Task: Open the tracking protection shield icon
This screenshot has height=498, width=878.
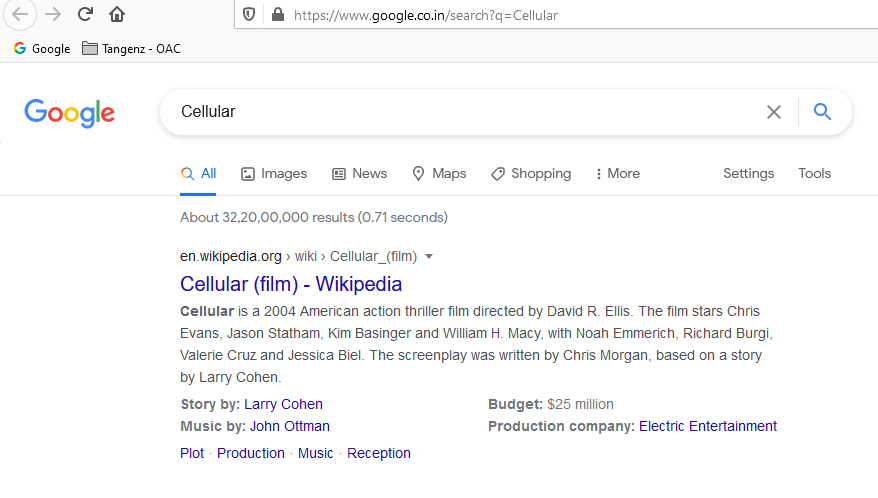Action: [249, 15]
